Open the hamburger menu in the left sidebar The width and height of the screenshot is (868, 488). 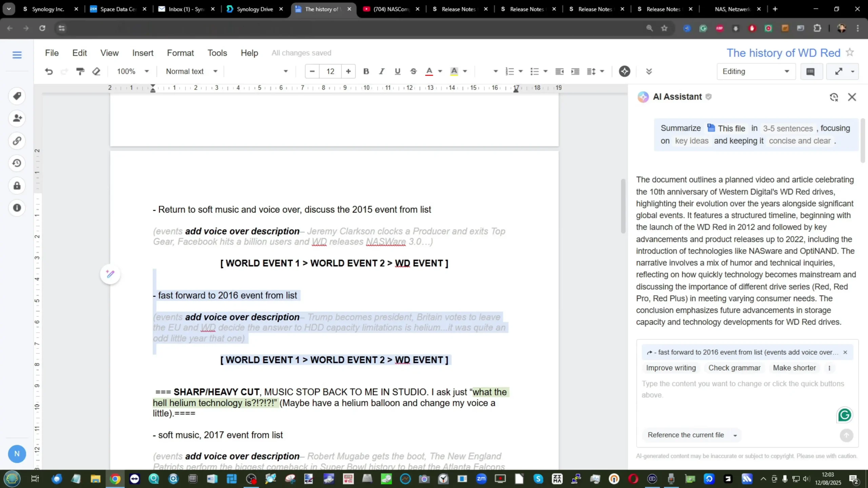pyautogui.click(x=17, y=55)
